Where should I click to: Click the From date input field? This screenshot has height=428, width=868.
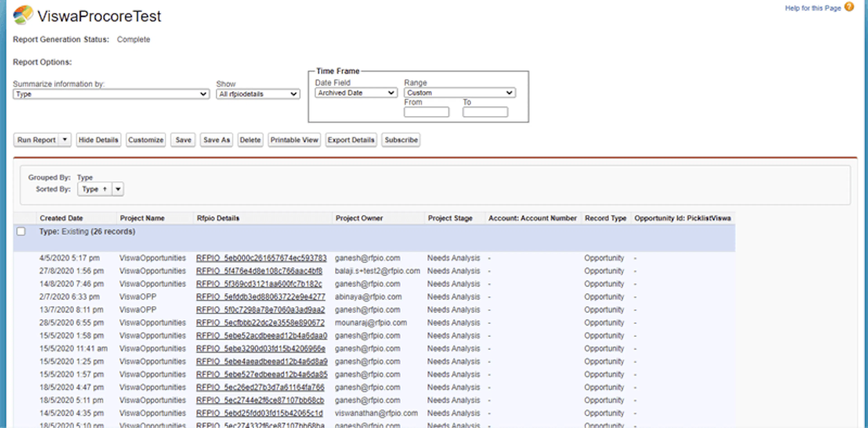point(426,112)
